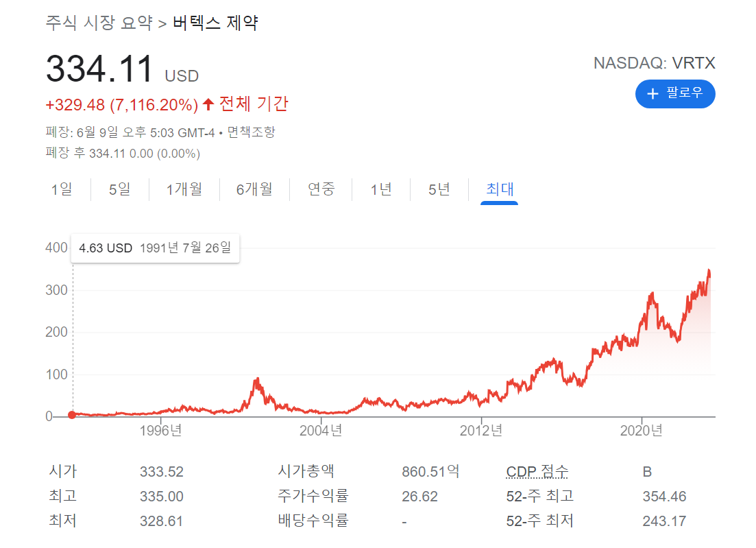Viewport: 756px width, 548px height.
Task: Select the 5일 range tab
Action: 119,189
